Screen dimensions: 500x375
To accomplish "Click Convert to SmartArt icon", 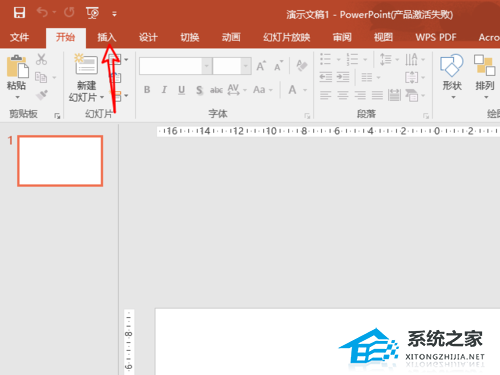I will (412, 96).
